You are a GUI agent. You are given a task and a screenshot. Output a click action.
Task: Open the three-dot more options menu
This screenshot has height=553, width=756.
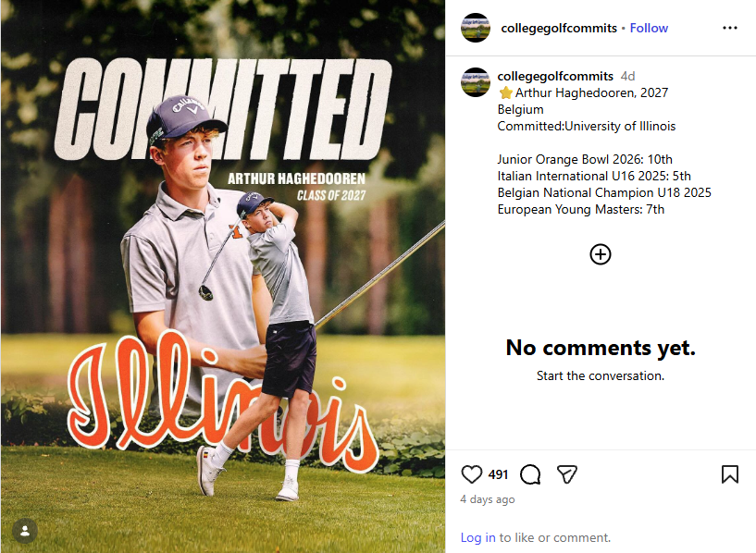click(x=730, y=28)
